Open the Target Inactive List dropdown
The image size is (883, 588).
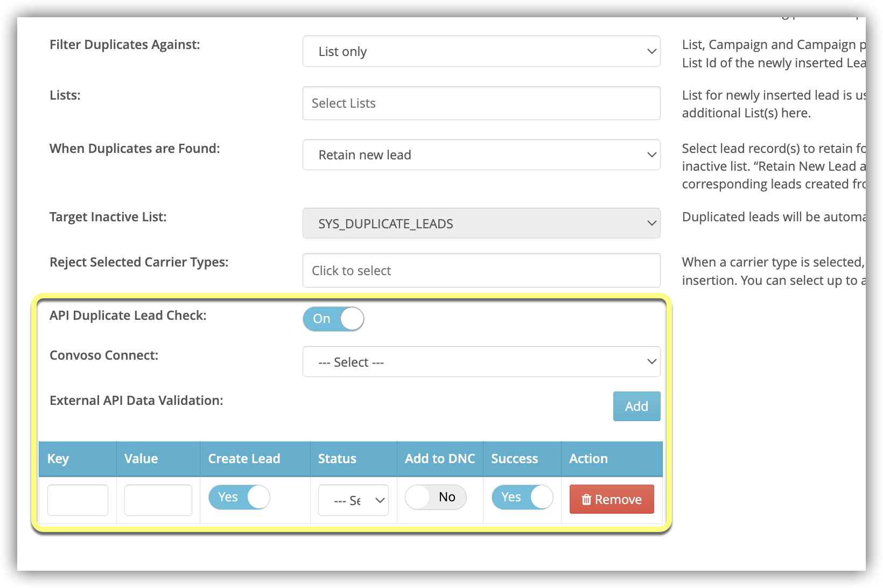480,223
